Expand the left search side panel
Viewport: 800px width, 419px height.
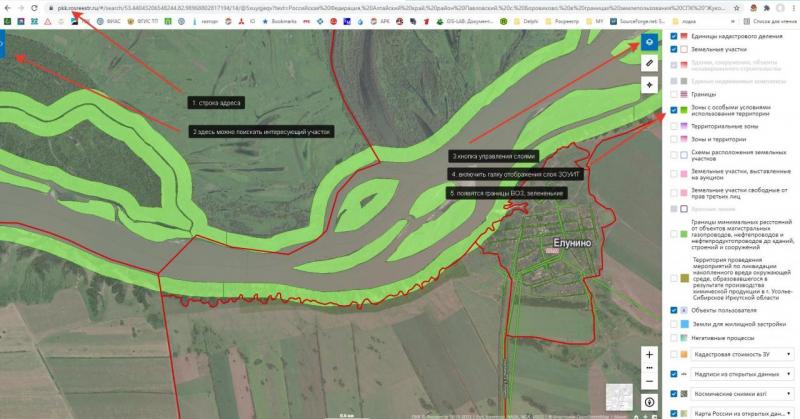coord(3,45)
